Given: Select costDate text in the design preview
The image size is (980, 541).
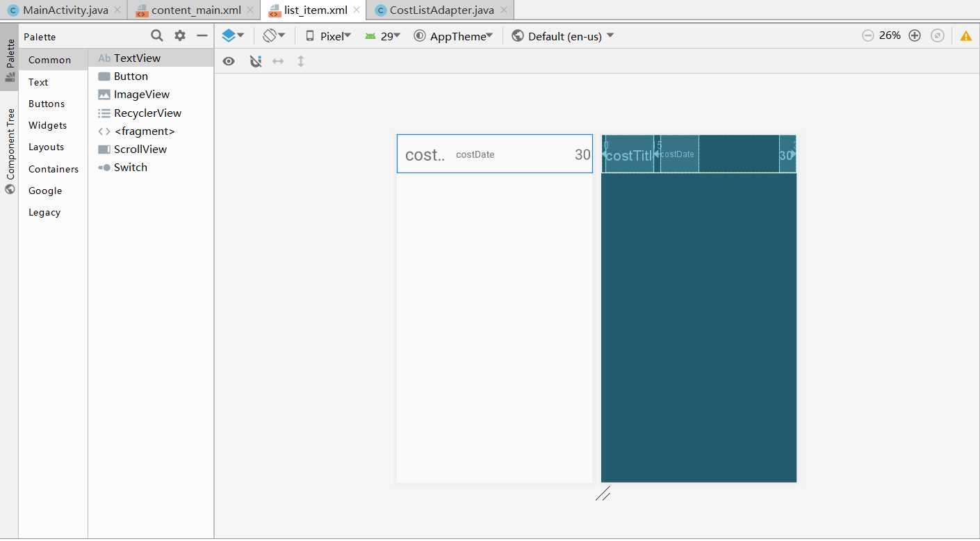Looking at the screenshot, I should click(475, 154).
